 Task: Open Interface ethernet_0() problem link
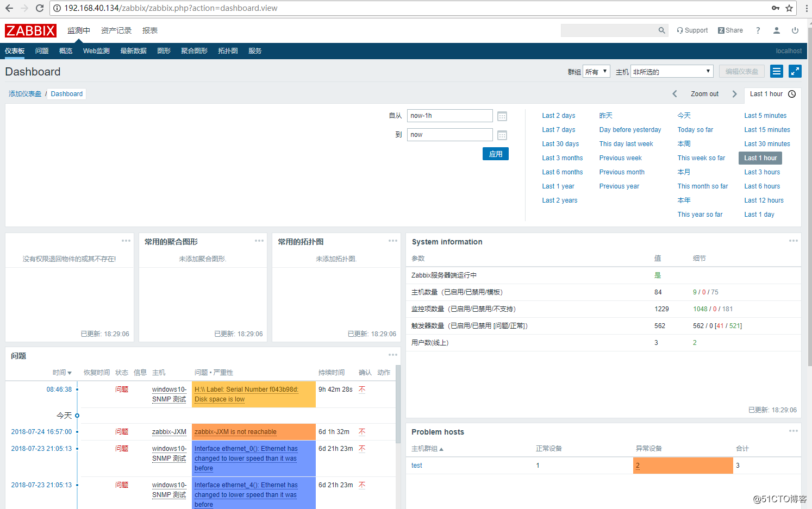(246, 458)
